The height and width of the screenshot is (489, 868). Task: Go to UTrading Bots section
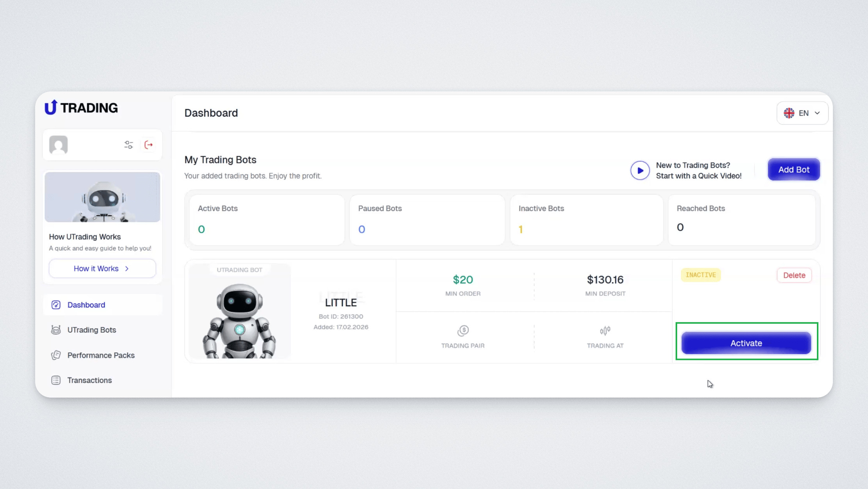[x=91, y=330]
